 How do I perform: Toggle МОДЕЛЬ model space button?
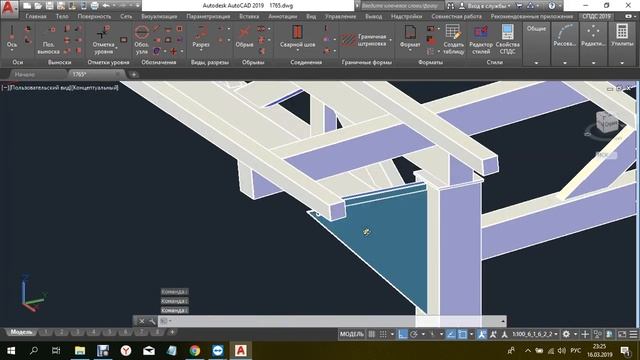click(x=351, y=334)
